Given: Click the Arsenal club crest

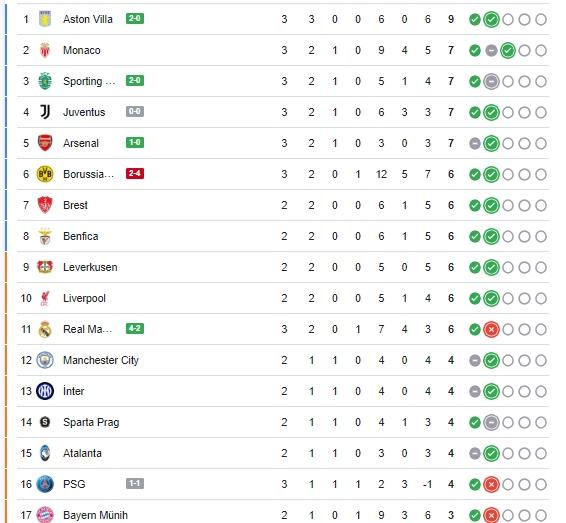Looking at the screenshot, I should pyautogui.click(x=45, y=143).
